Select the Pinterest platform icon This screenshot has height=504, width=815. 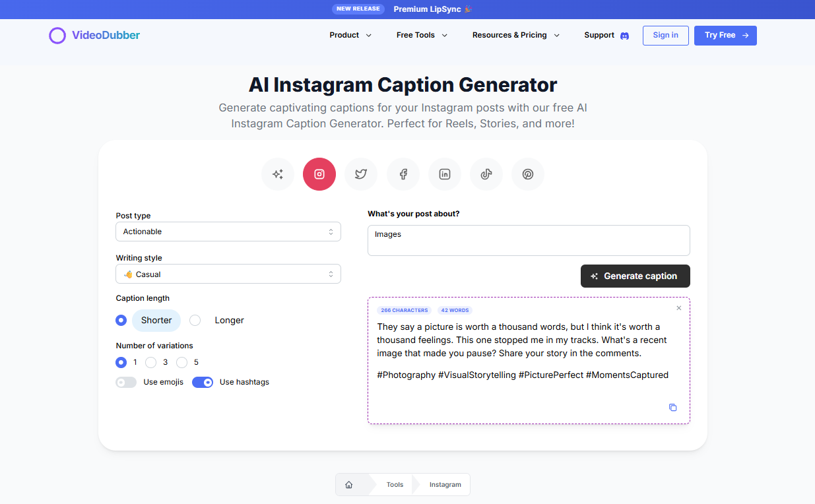tap(528, 174)
